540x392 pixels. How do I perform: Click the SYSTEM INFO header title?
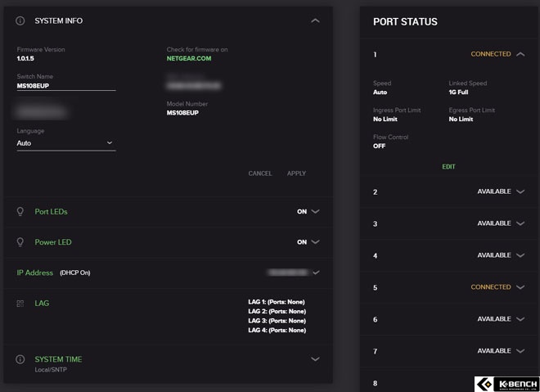[59, 21]
